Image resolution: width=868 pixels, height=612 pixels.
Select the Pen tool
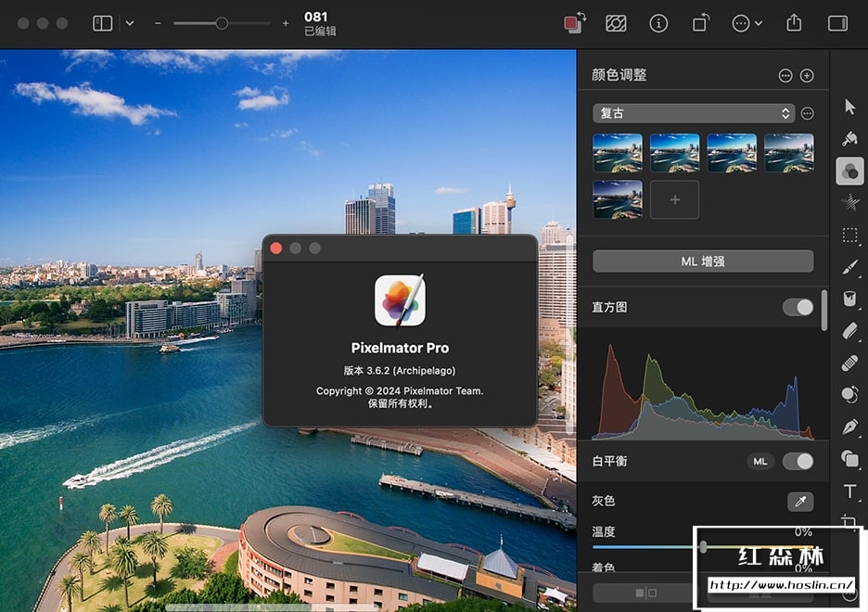click(849, 427)
